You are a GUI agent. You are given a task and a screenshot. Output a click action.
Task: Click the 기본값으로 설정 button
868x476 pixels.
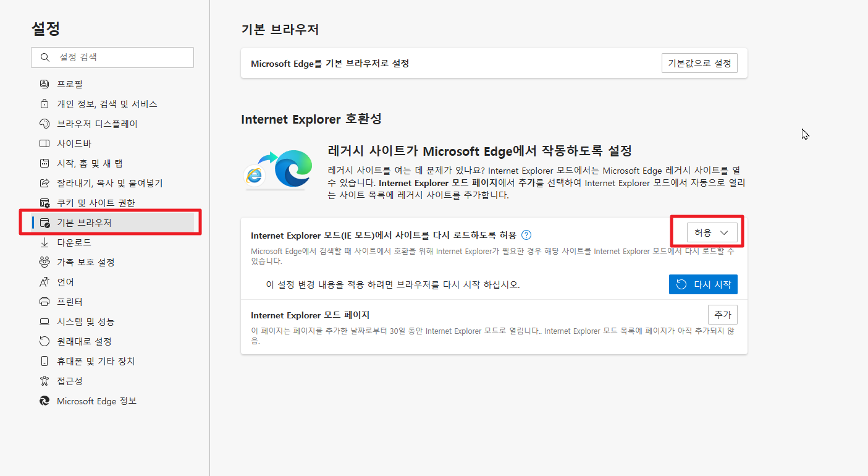click(699, 63)
